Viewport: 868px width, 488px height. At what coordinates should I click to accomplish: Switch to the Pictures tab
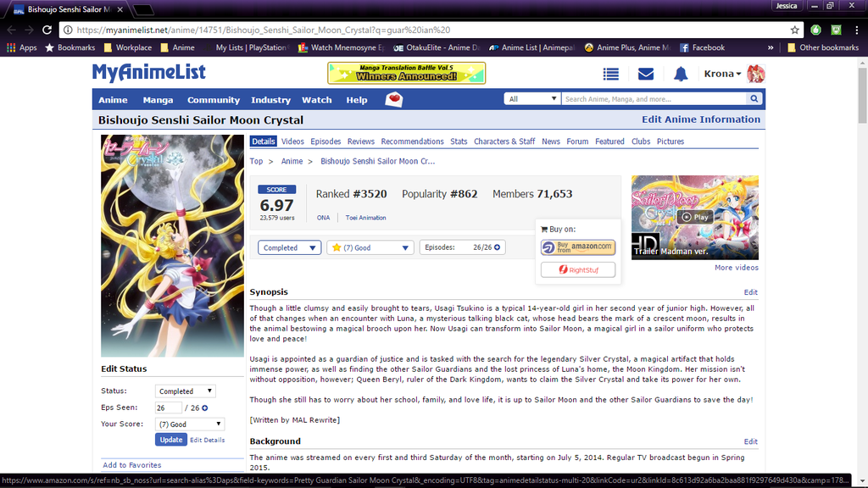tap(670, 141)
